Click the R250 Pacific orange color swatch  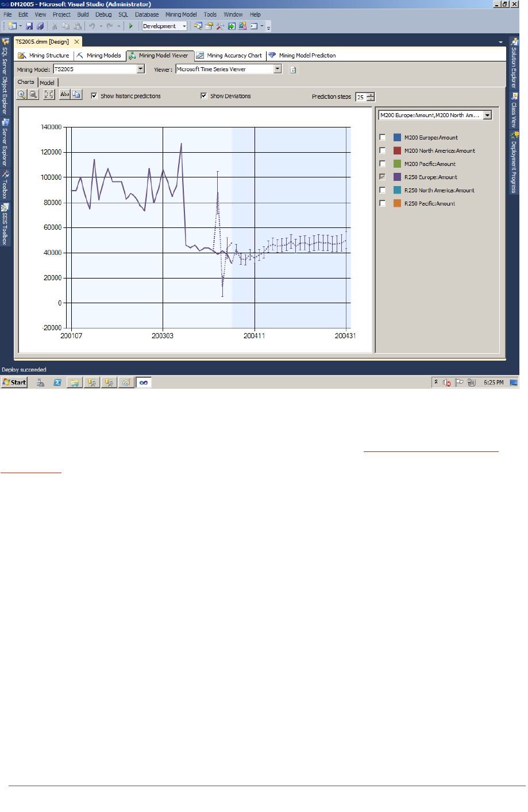point(397,203)
